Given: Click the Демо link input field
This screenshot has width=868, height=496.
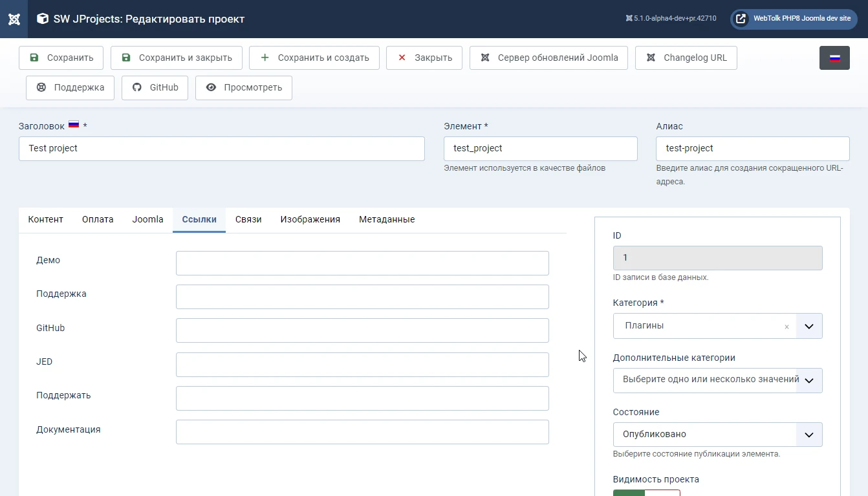Looking at the screenshot, I should click(362, 263).
